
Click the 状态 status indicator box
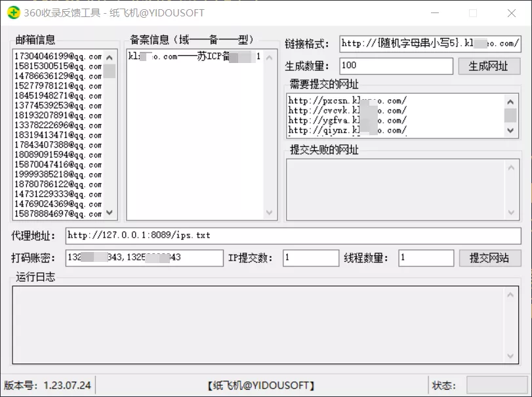pos(497,385)
